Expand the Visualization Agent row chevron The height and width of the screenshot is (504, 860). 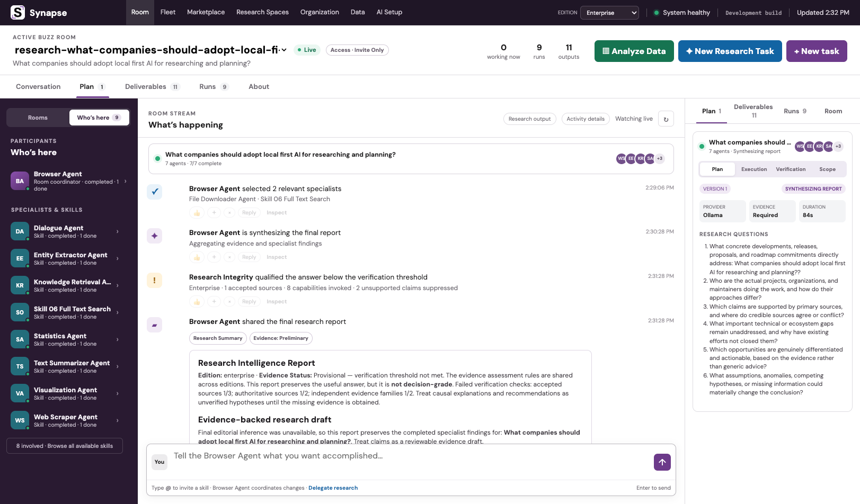point(118,393)
